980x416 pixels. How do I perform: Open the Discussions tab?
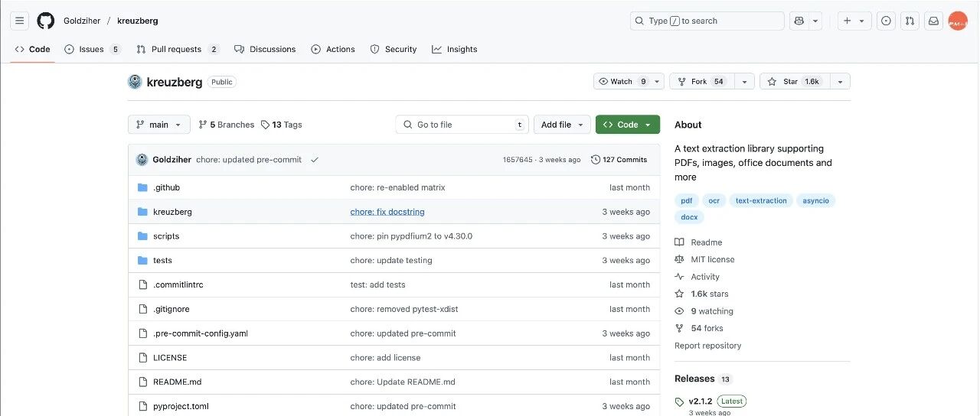[265, 49]
